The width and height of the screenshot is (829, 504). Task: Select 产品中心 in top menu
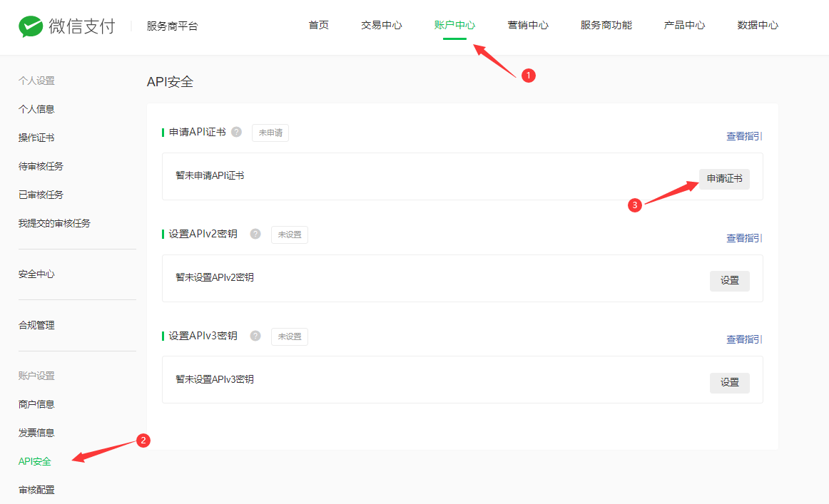(x=684, y=26)
